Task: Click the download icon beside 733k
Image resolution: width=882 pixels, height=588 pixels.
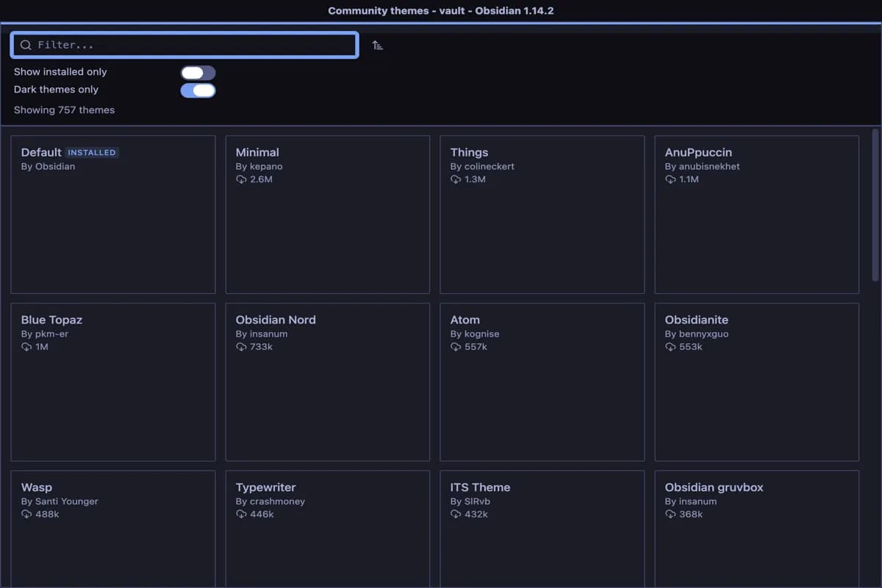Action: (x=241, y=347)
